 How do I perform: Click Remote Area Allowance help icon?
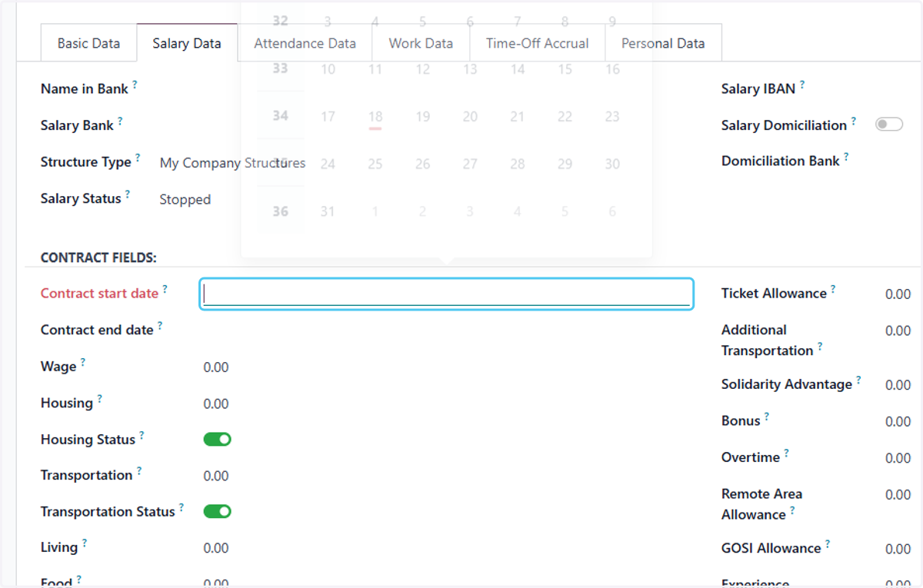pos(792,510)
